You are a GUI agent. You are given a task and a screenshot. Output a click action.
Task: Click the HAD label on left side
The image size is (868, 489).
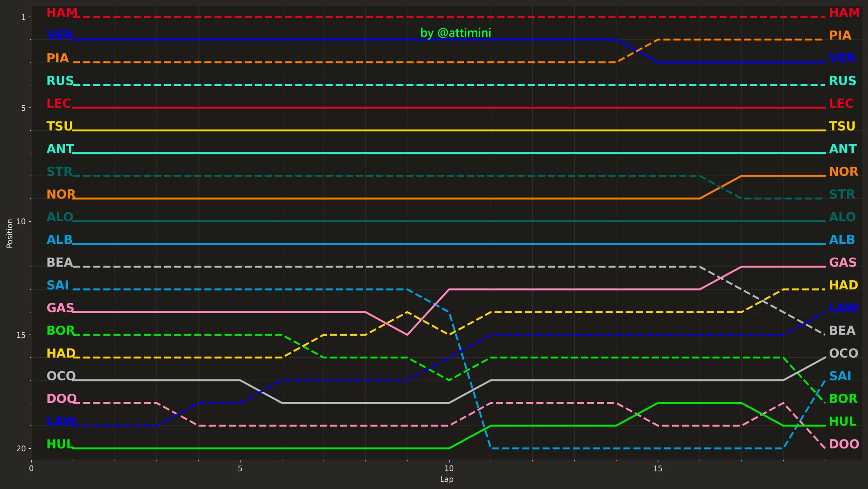coord(61,353)
